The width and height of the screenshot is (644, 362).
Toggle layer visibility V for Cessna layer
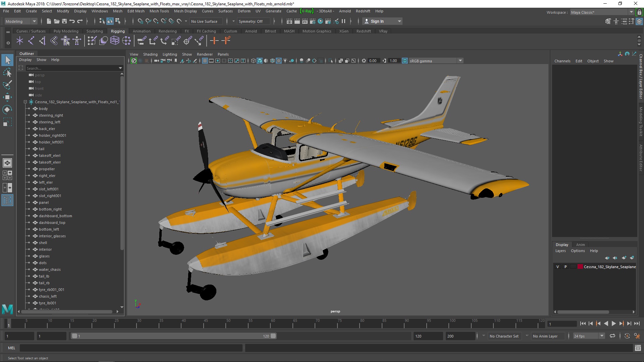coord(557,267)
